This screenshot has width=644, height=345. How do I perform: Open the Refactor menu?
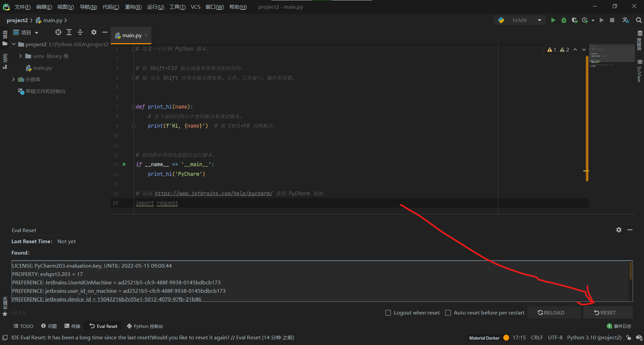(133, 7)
